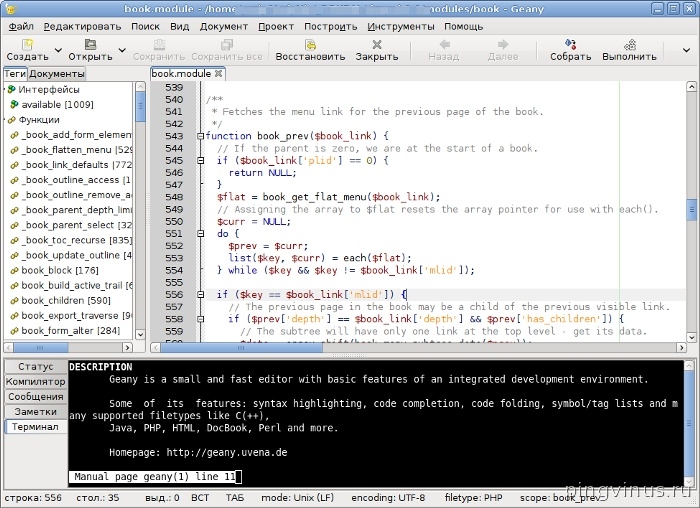
Task: Collapse the fold marker at line 556
Action: pos(201,295)
